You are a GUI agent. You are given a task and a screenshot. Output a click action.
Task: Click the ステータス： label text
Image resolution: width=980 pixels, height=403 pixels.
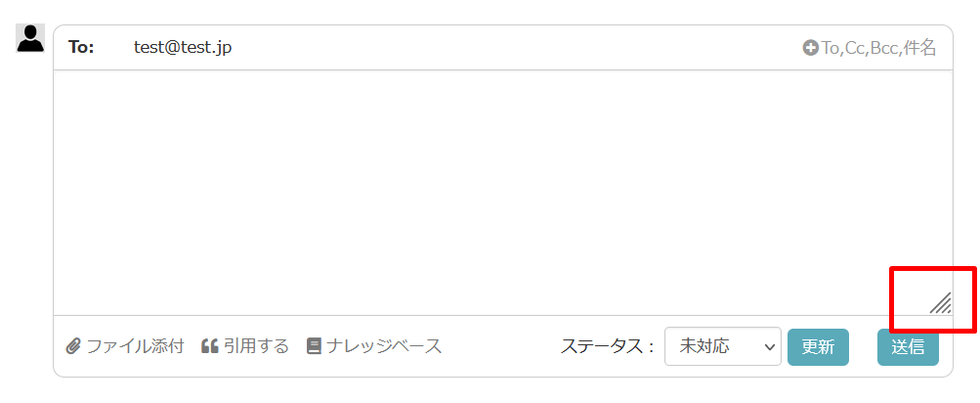pyautogui.click(x=607, y=346)
